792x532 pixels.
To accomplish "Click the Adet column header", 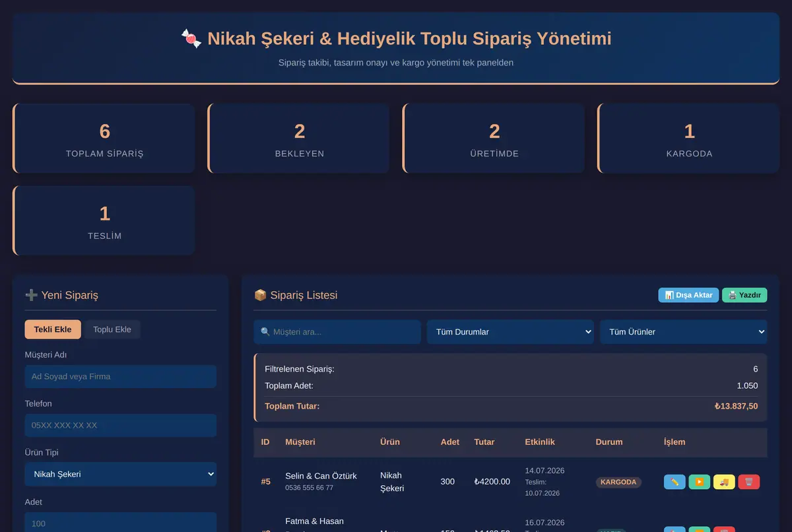I will pyautogui.click(x=450, y=442).
